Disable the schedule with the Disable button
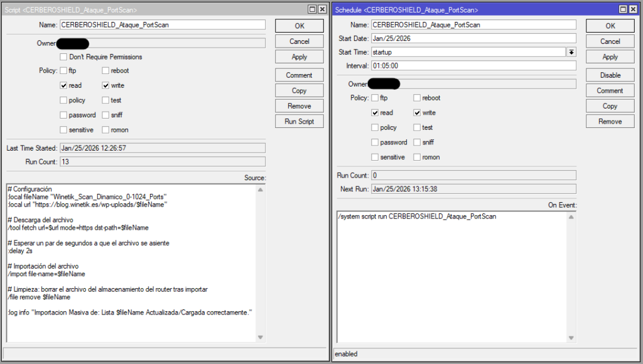The height and width of the screenshot is (364, 643). 610,75
